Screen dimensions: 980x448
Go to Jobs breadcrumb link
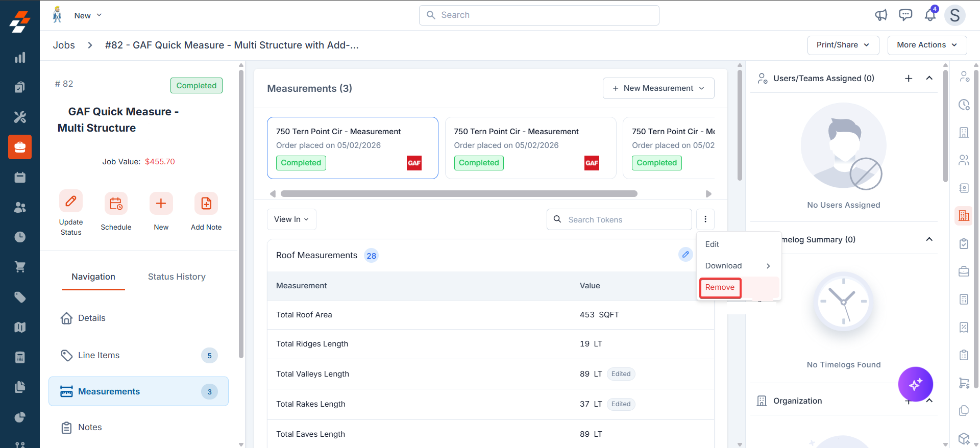point(64,45)
